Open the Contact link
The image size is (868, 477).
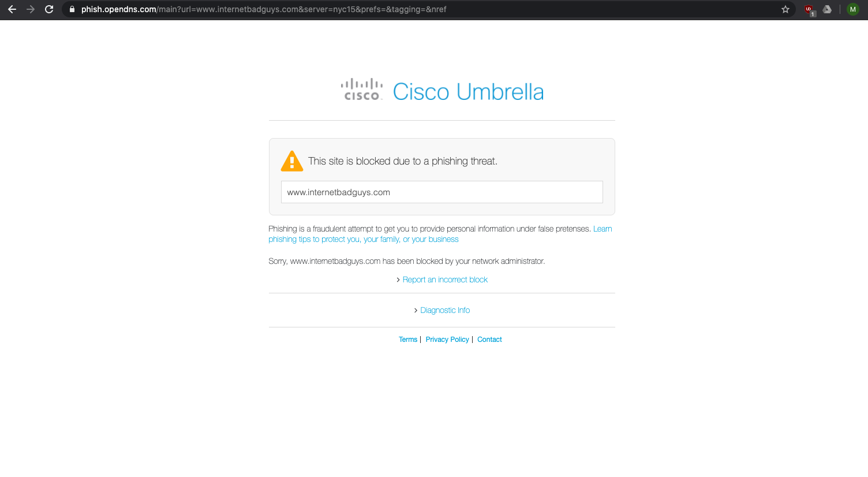[x=489, y=340]
